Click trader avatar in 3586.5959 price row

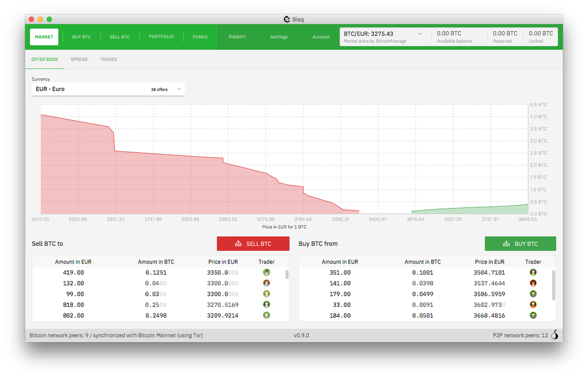coord(533,294)
